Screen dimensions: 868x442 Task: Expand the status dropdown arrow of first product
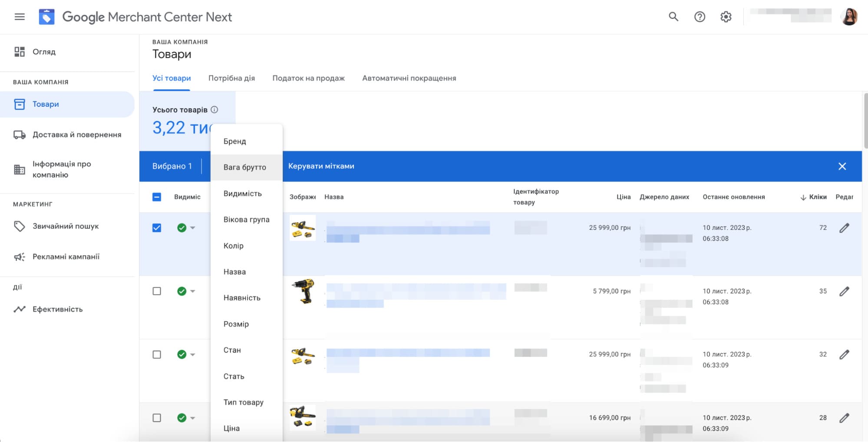coord(192,228)
